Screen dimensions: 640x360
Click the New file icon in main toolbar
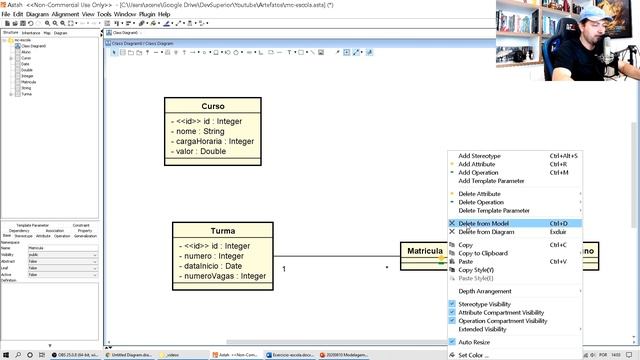7,23
